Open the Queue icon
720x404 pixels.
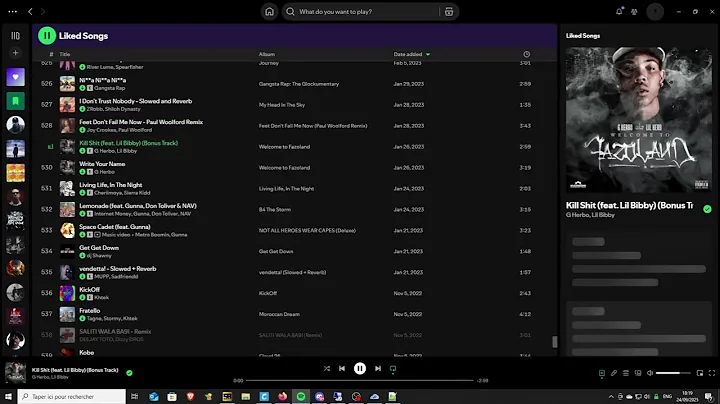pyautogui.click(x=626, y=373)
